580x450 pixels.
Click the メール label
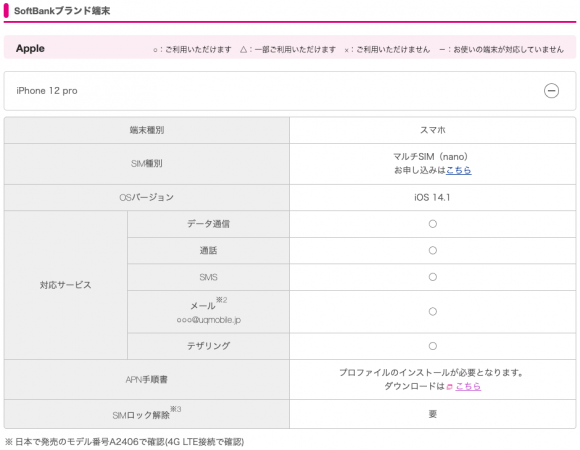click(x=203, y=306)
